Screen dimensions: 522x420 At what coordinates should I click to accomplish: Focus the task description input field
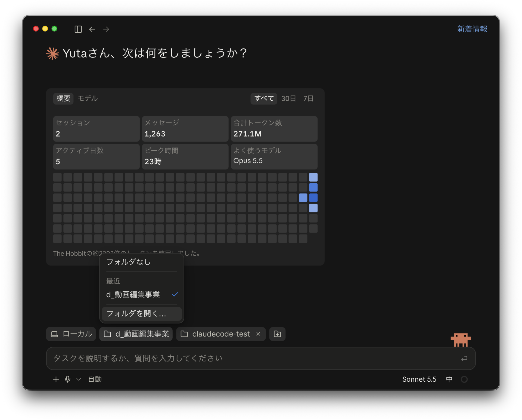click(260, 358)
